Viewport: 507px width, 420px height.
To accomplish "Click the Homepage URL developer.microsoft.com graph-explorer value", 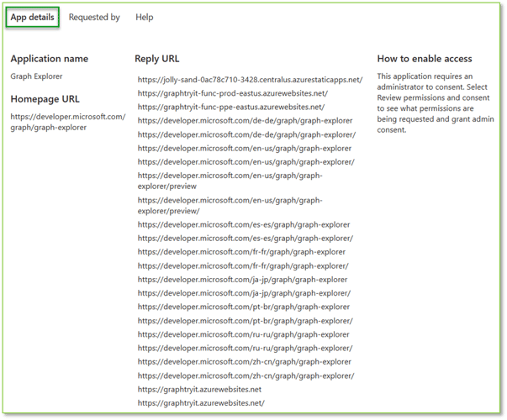I will click(67, 122).
